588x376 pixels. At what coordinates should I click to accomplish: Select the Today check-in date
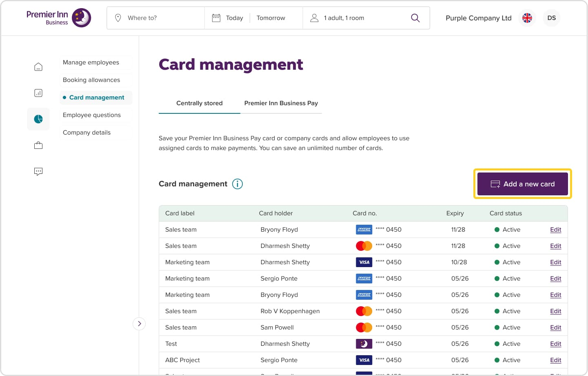[x=235, y=18]
